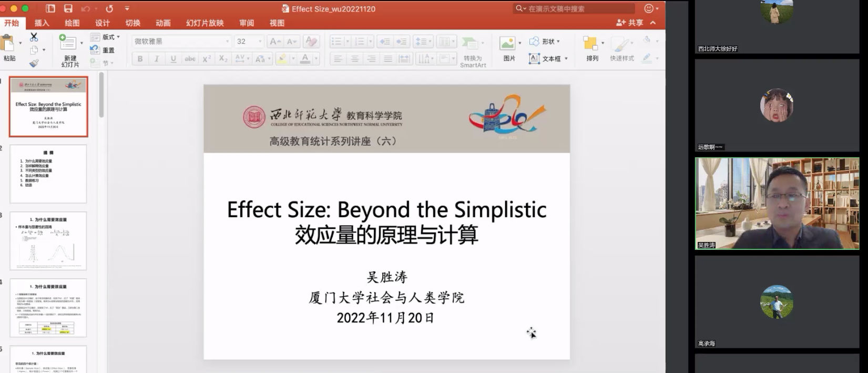Open the 幻灯片放映 slideshow tab

[x=205, y=23]
